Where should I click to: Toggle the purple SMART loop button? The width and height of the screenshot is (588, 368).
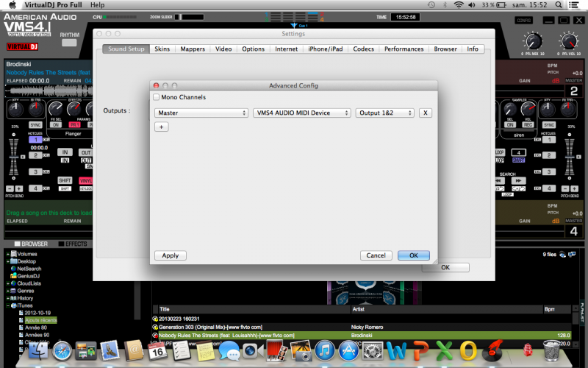pos(519,160)
